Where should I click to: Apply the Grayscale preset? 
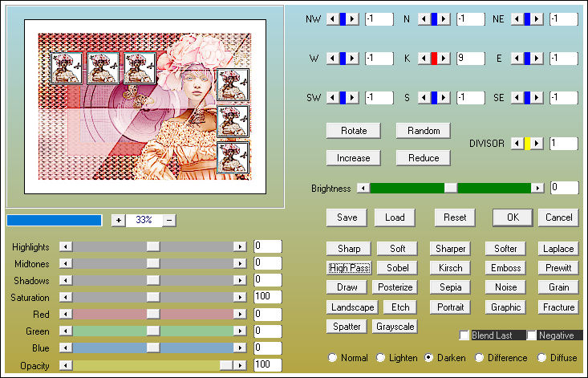pos(395,327)
